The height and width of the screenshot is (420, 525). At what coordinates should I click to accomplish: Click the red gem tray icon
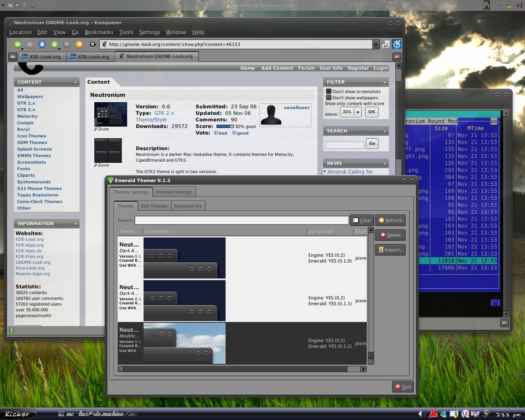coord(433,414)
